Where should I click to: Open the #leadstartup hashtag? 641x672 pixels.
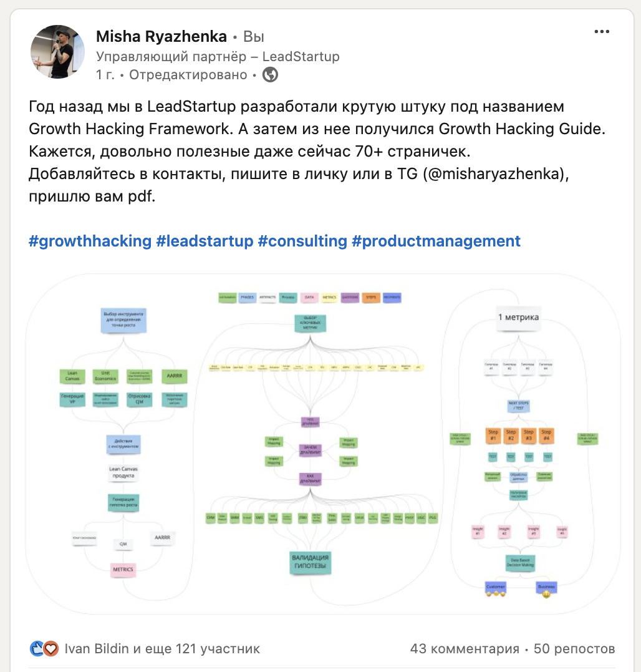[x=205, y=241]
